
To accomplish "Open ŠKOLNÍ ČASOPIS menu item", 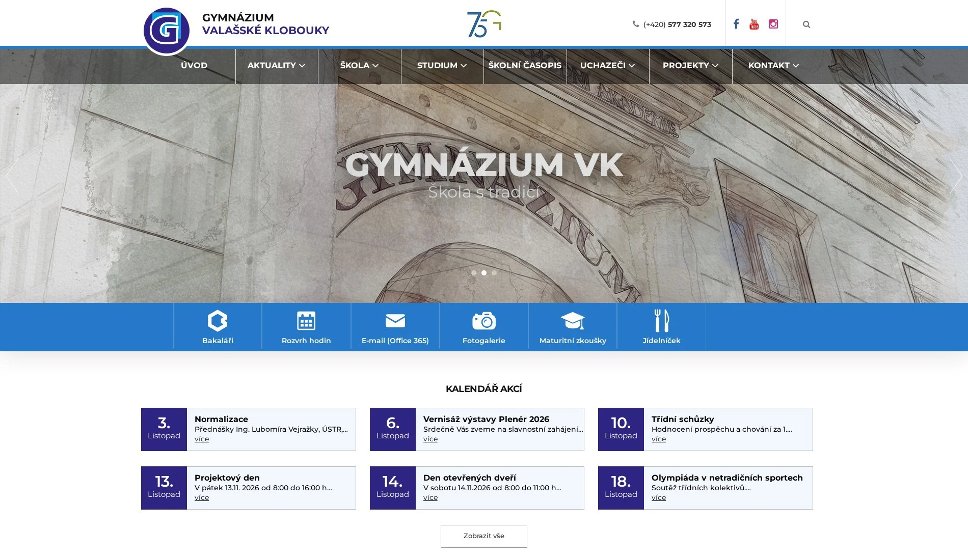I will pyautogui.click(x=525, y=66).
